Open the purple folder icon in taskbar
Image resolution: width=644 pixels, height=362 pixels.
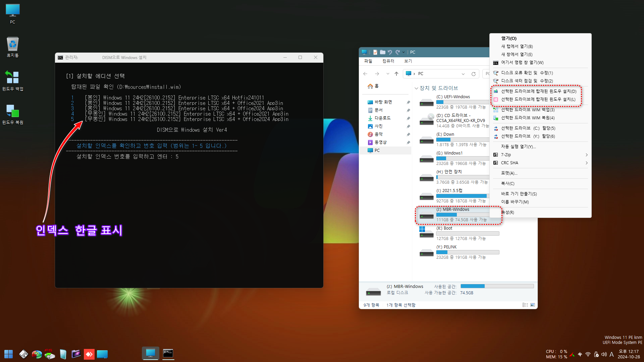click(76, 354)
